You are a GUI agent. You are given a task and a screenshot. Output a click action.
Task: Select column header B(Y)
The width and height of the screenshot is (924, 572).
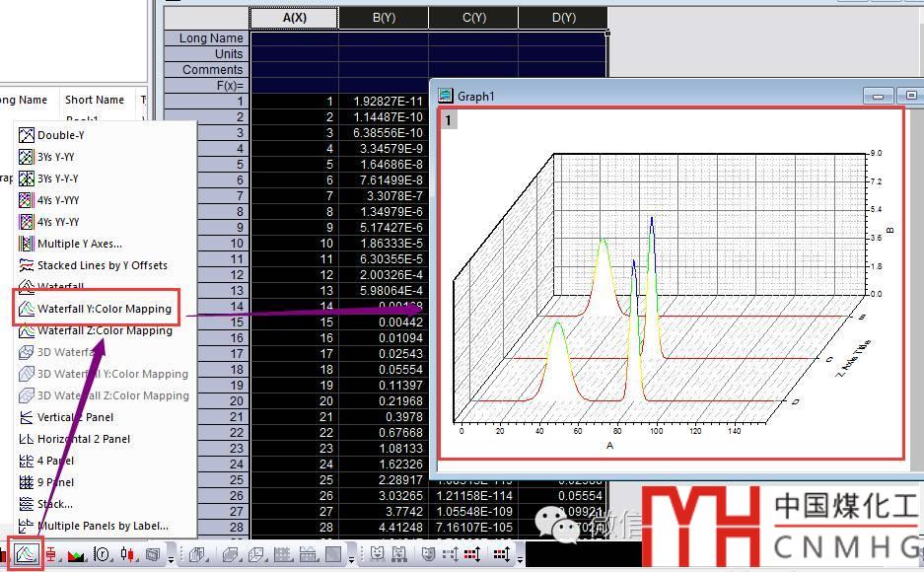[x=384, y=18]
